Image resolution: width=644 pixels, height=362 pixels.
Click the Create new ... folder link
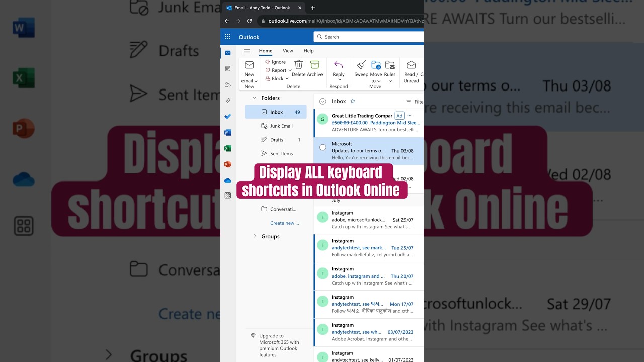point(285,223)
